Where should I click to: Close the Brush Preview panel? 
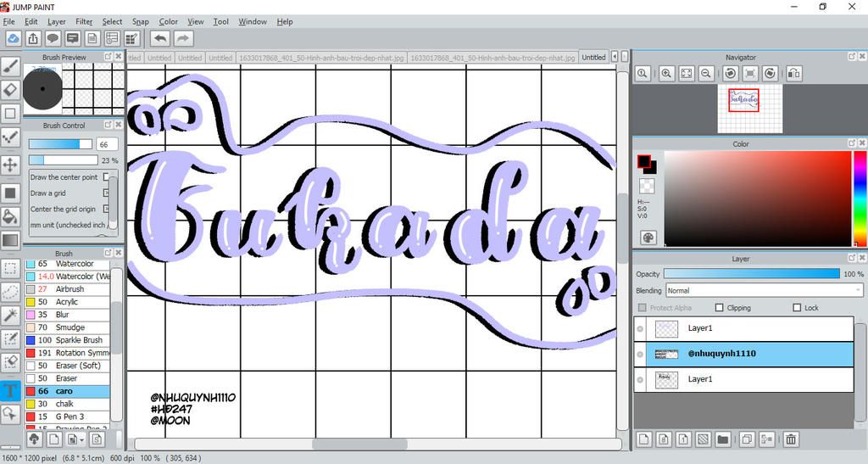click(118, 57)
